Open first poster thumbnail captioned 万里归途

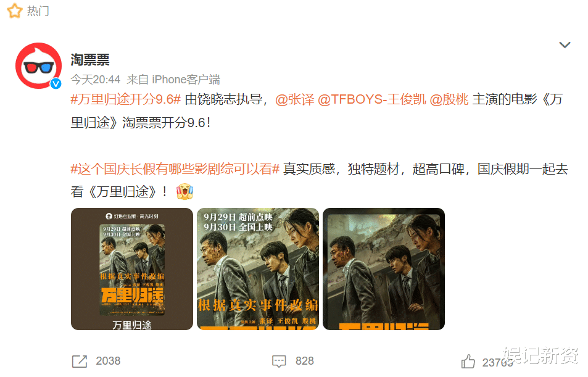[132, 269]
